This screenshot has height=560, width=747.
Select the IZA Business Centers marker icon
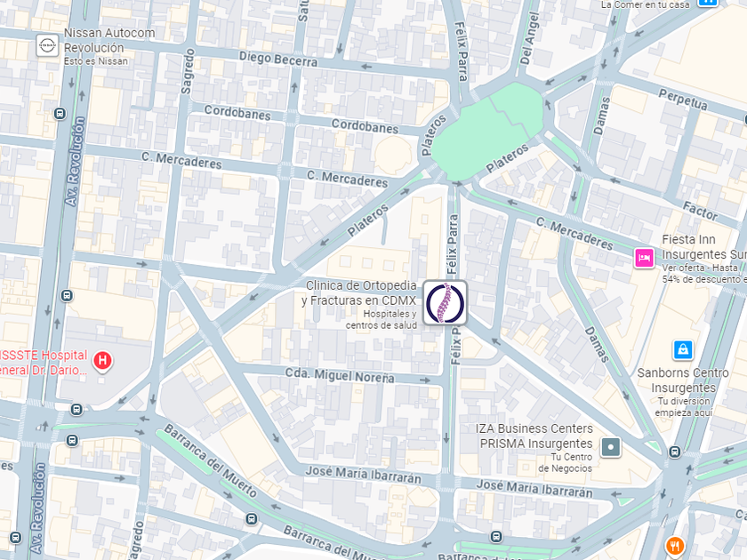click(x=611, y=447)
